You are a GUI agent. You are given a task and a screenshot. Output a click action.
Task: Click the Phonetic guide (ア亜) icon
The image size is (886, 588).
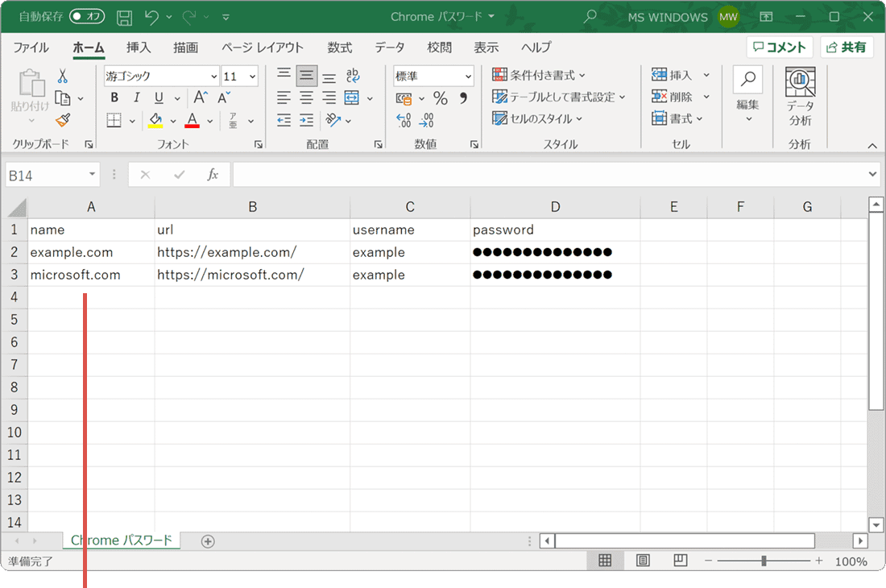pos(233,120)
